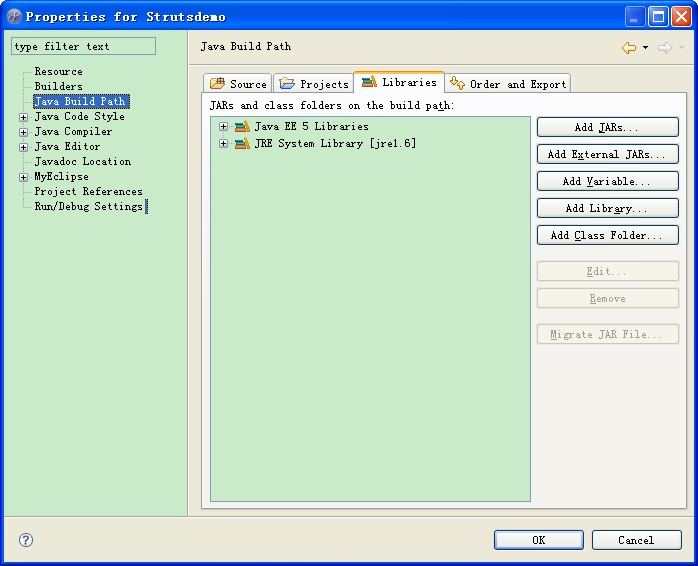Expand the JRE System Library node
Screen dimensions: 698x566
(223, 143)
